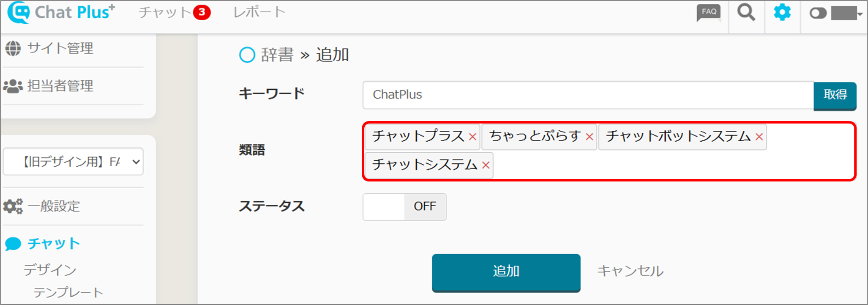Open the user account dropdown arrow
This screenshot has width=868, height=305.
[x=860, y=14]
